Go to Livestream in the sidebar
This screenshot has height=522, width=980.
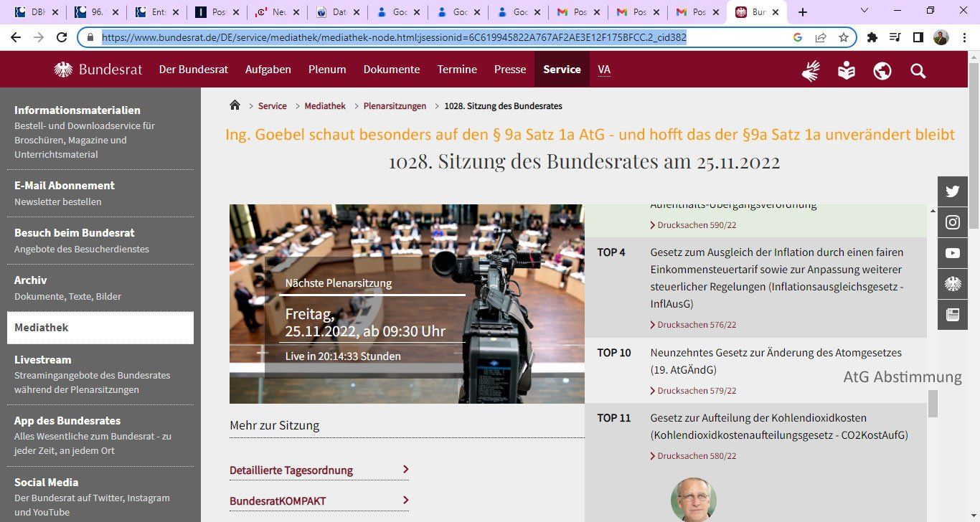coord(43,359)
